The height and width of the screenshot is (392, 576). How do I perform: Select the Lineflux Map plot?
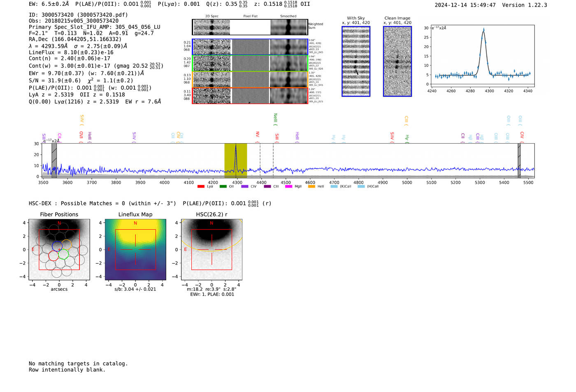tap(135, 249)
